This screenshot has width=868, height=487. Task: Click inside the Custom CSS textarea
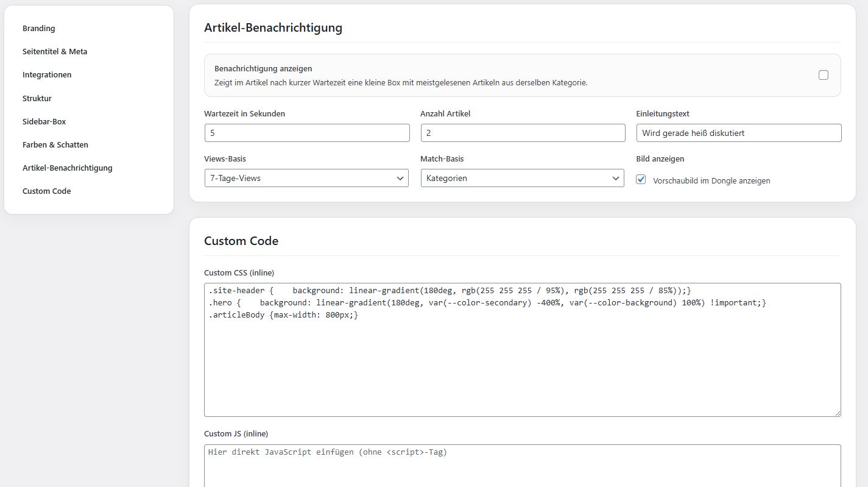(x=522, y=366)
